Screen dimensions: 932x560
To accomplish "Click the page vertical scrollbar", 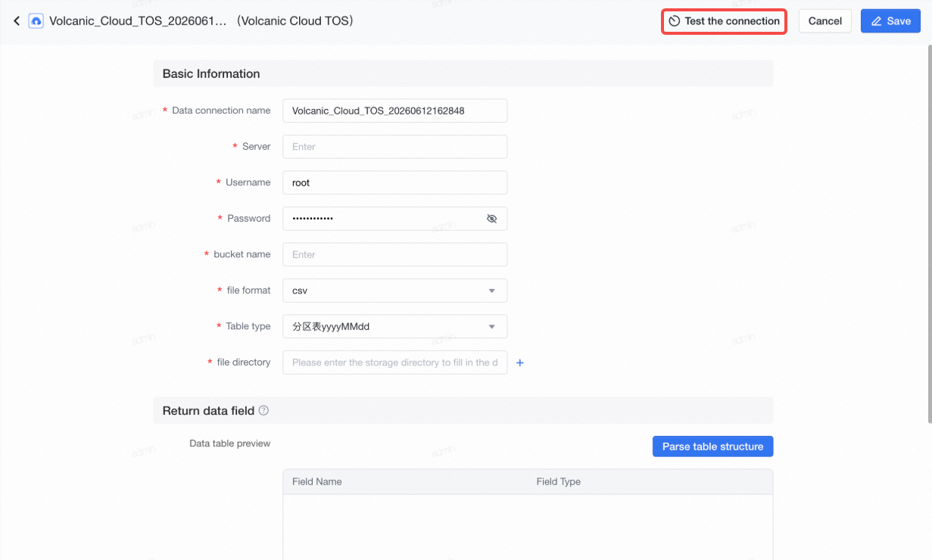I will click(928, 227).
